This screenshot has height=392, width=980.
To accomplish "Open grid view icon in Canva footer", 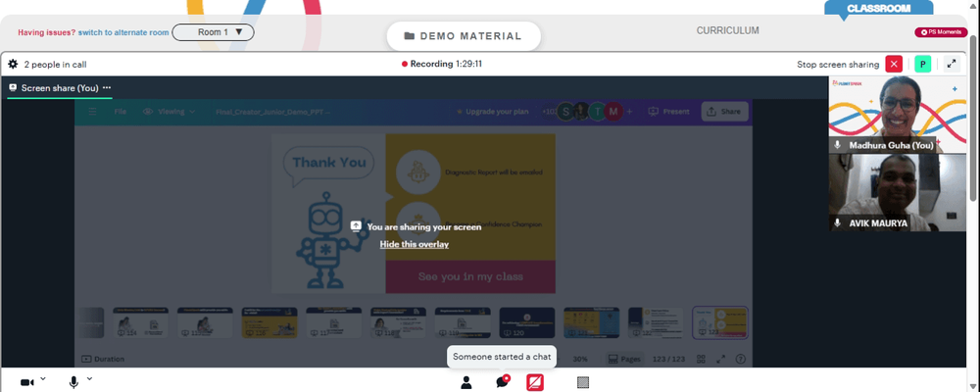I will coord(702,359).
